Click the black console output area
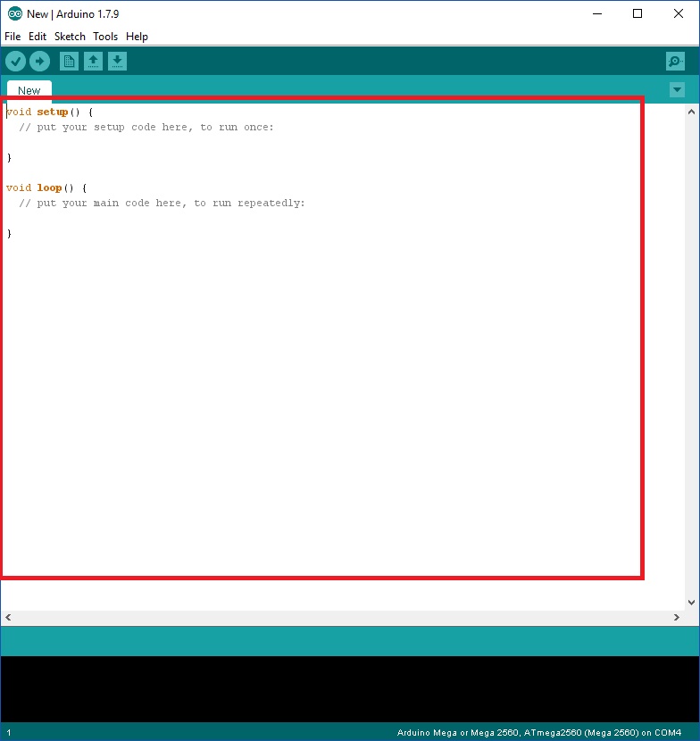This screenshot has height=741, width=700. pos(348,688)
